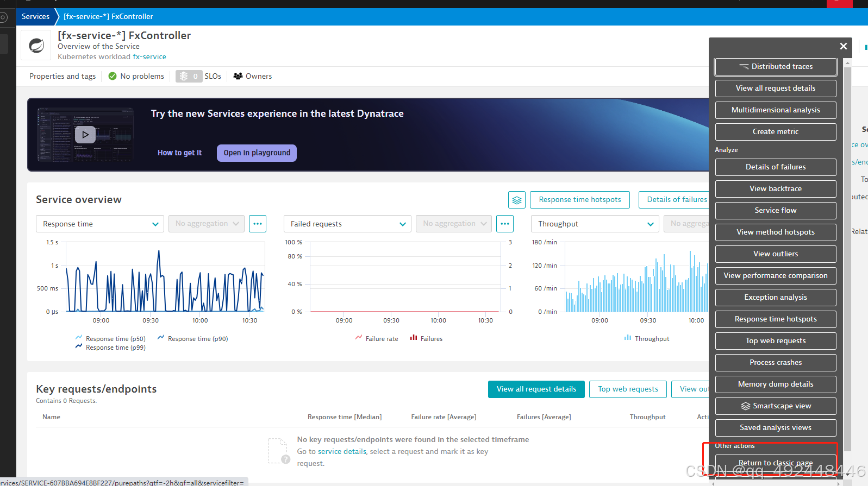Click FxController breadcrumb item
The height and width of the screenshot is (486, 868).
(108, 17)
